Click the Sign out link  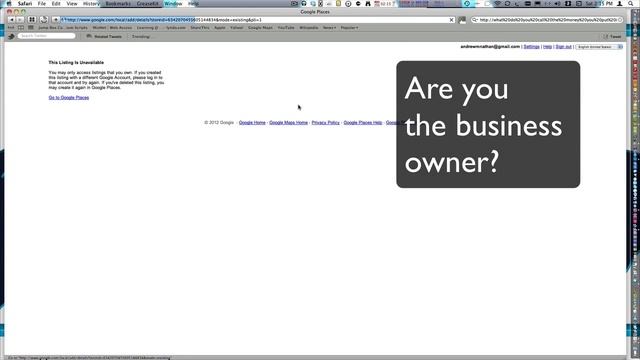tap(563, 47)
